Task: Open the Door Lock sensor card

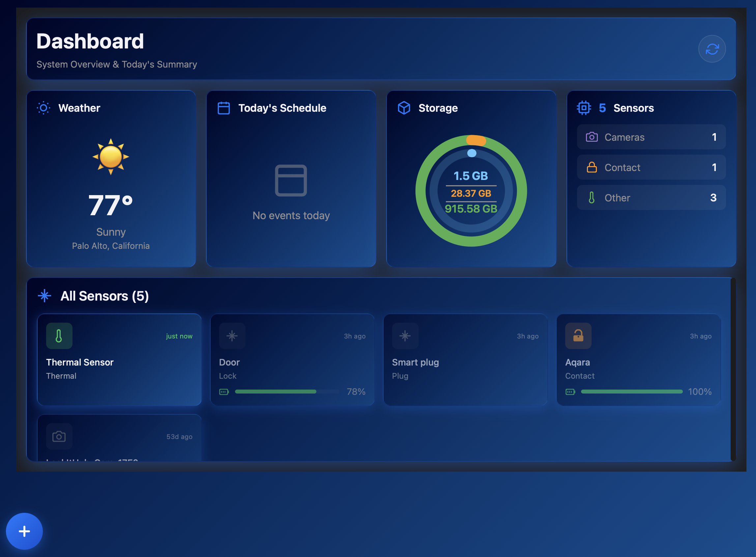Action: click(x=292, y=360)
